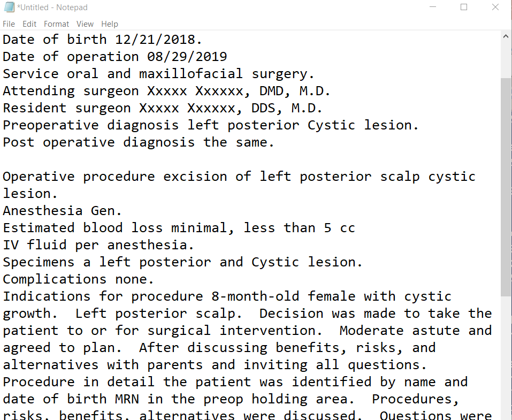512x420 pixels.
Task: Click the Notepad app icon in title bar
Action: 9,7
